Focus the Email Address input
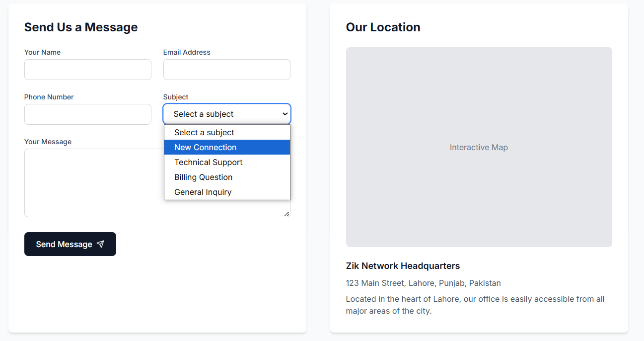Viewport: 644px width, 341px height. pyautogui.click(x=226, y=70)
